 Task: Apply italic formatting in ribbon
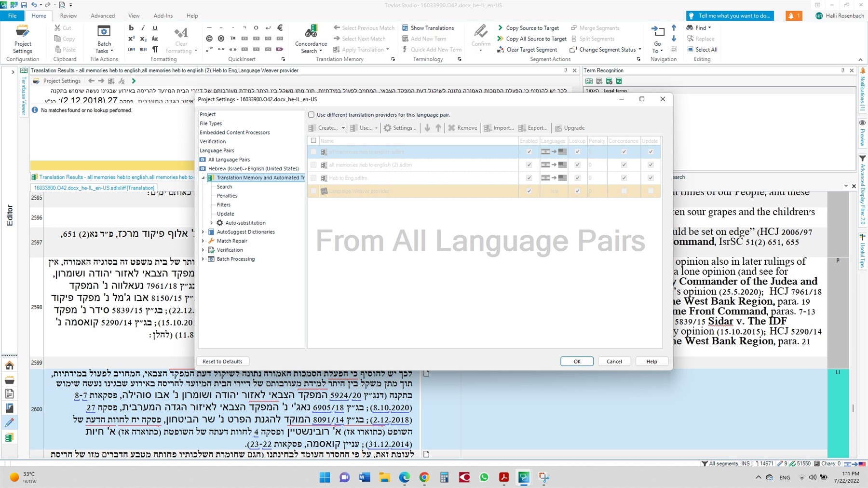(x=143, y=28)
